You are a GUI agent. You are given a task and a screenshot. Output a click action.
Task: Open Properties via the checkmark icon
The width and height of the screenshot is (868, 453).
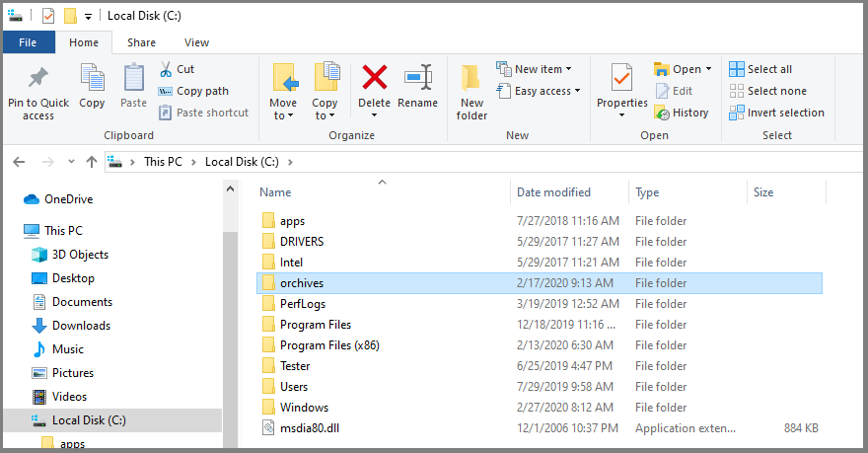tap(621, 78)
